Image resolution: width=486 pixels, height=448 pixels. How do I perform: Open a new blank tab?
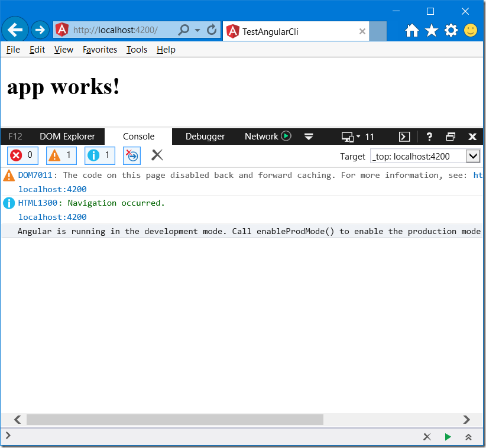pyautogui.click(x=378, y=31)
